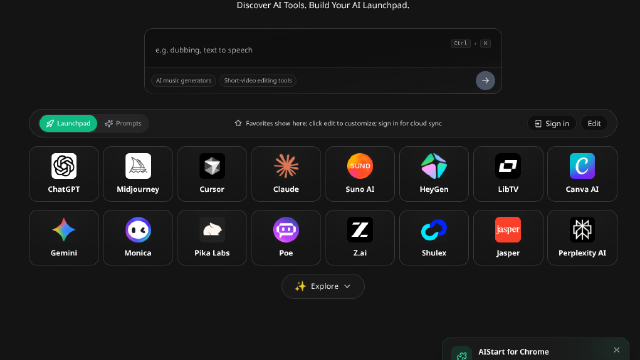Launch the Poe robot icon
This screenshot has width=640, height=360.
(286, 229)
